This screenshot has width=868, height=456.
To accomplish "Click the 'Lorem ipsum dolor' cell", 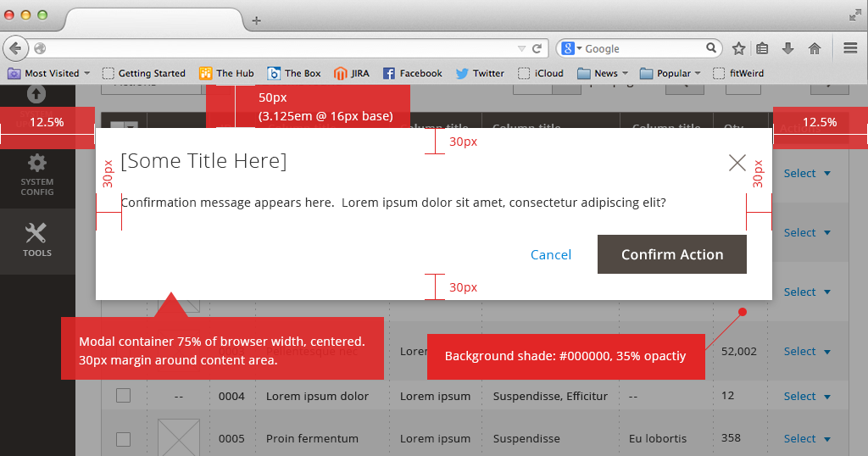I will [317, 396].
